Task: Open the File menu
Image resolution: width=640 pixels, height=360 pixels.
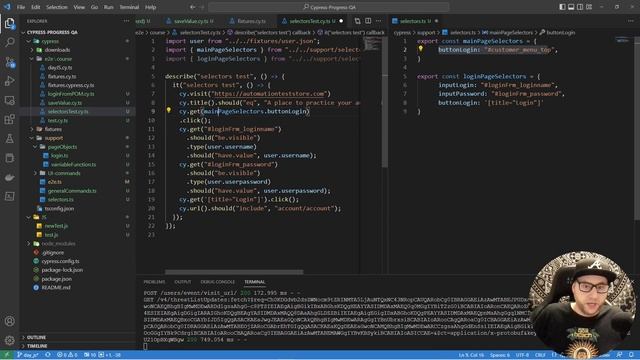Action: coord(21,7)
